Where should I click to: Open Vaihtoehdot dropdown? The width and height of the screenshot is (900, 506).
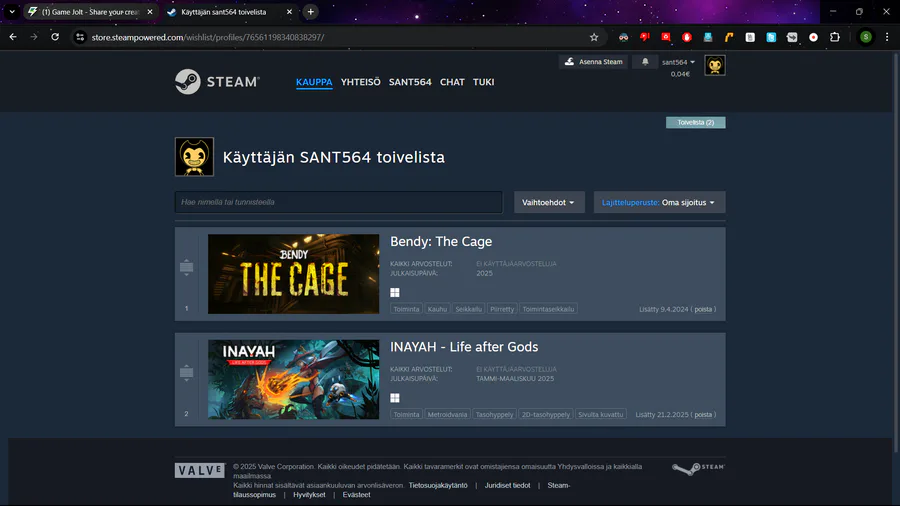click(x=549, y=202)
